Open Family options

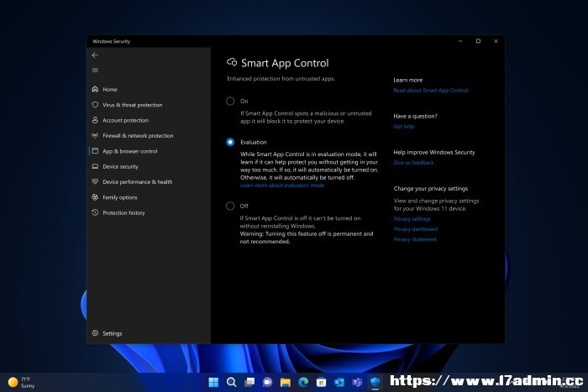(x=119, y=197)
